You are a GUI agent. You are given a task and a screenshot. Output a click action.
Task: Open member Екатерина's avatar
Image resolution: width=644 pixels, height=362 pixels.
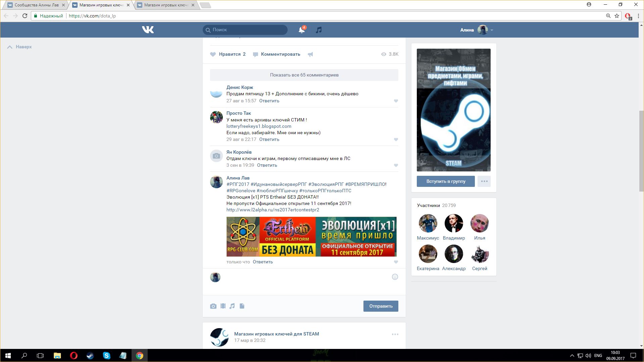428,254
